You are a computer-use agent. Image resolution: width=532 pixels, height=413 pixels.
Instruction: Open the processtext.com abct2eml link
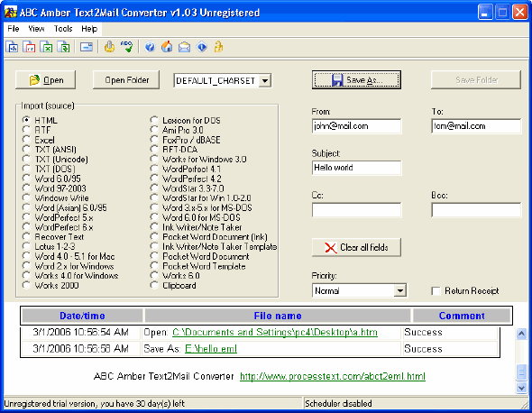point(333,376)
